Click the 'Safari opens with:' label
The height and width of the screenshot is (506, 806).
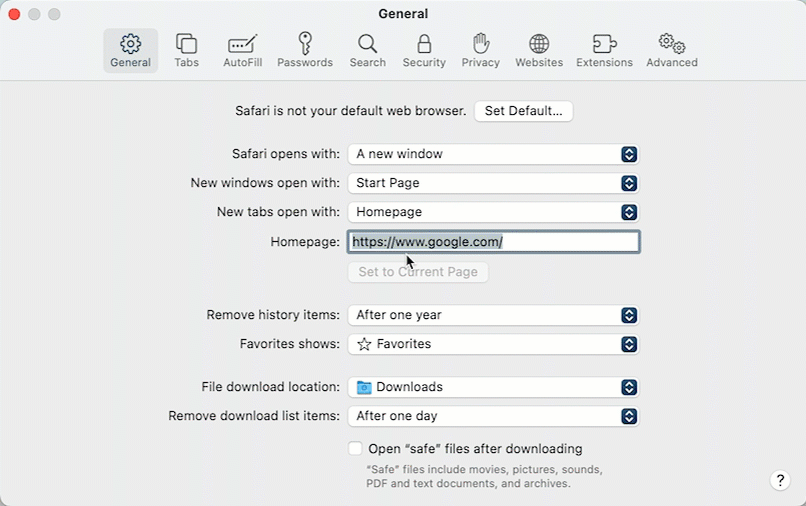(x=286, y=154)
